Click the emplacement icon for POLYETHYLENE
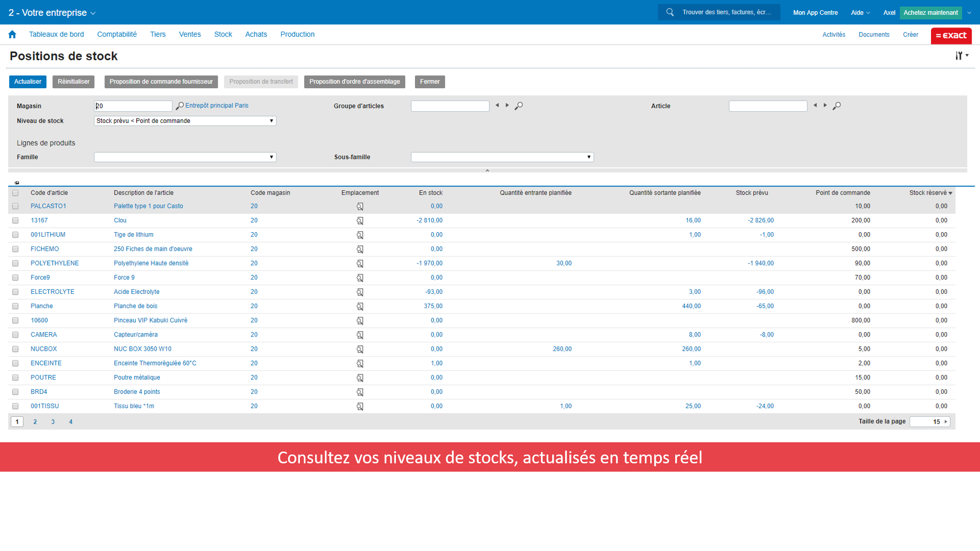Image resolution: width=980 pixels, height=551 pixels. point(360,263)
